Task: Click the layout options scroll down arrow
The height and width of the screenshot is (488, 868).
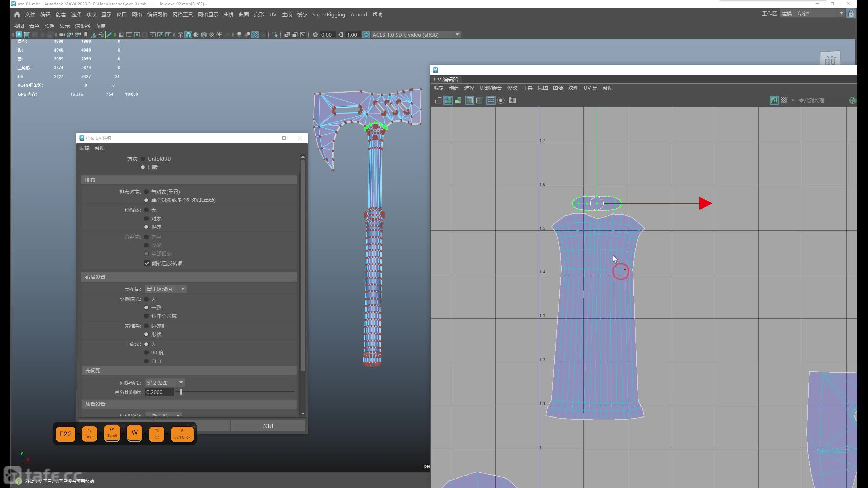Action: point(303,413)
